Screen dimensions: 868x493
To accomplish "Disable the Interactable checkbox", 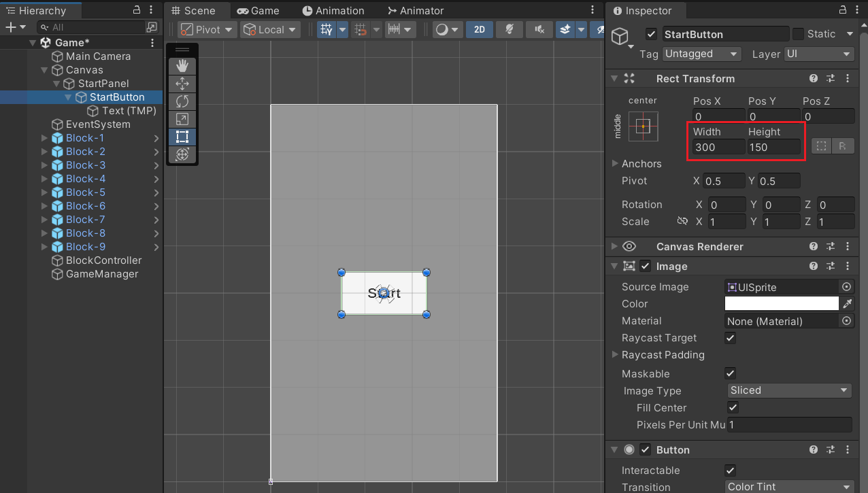I will point(731,471).
